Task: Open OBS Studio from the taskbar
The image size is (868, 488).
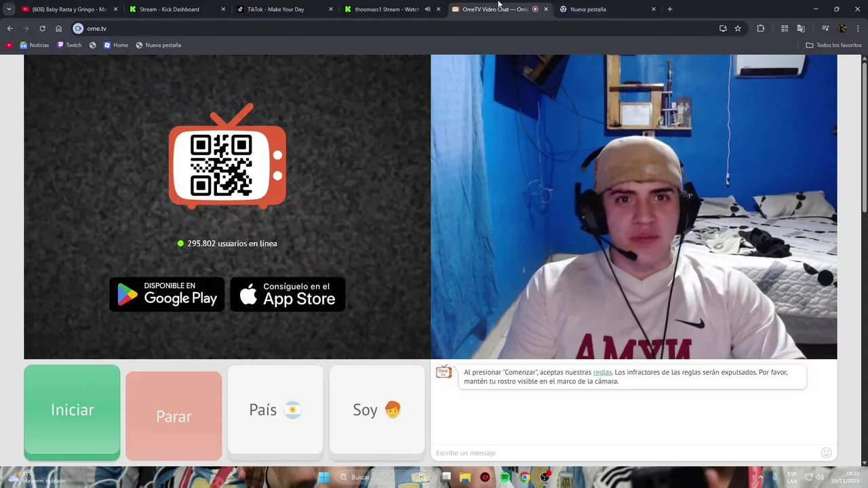Action: point(545,477)
